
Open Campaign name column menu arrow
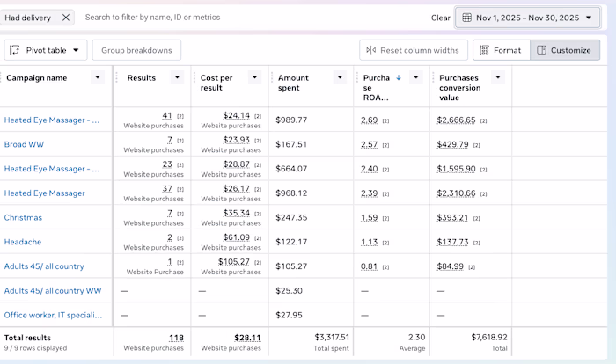(x=98, y=77)
